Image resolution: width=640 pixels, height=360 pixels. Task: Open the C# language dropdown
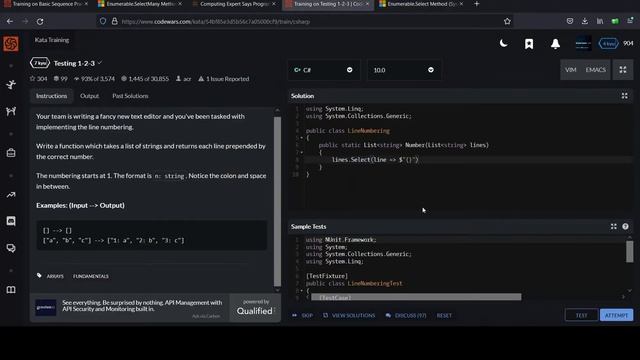(x=323, y=70)
